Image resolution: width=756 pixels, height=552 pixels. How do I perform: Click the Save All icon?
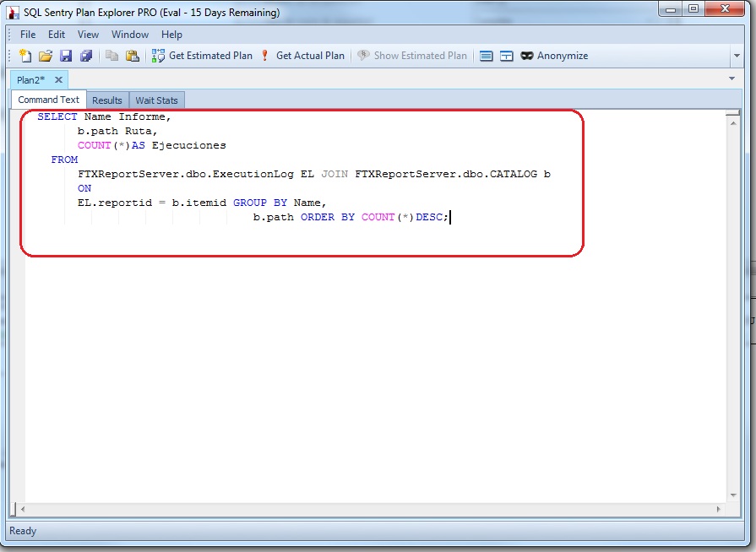(86, 56)
